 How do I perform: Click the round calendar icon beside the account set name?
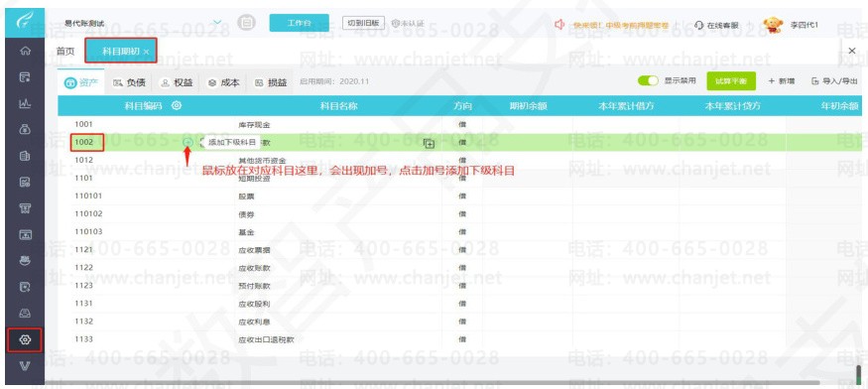click(x=246, y=23)
